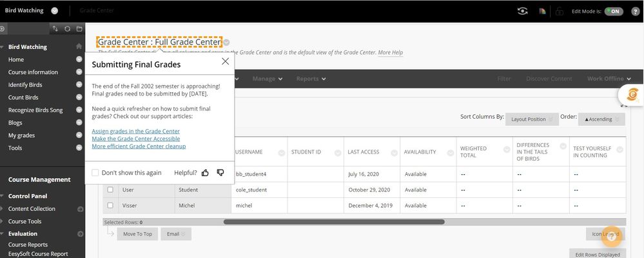Open Identify Birds in course menu
644x258 pixels.
[25, 84]
